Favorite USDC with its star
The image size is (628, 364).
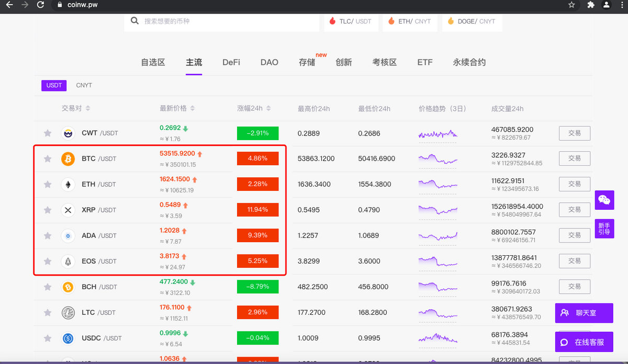click(48, 338)
